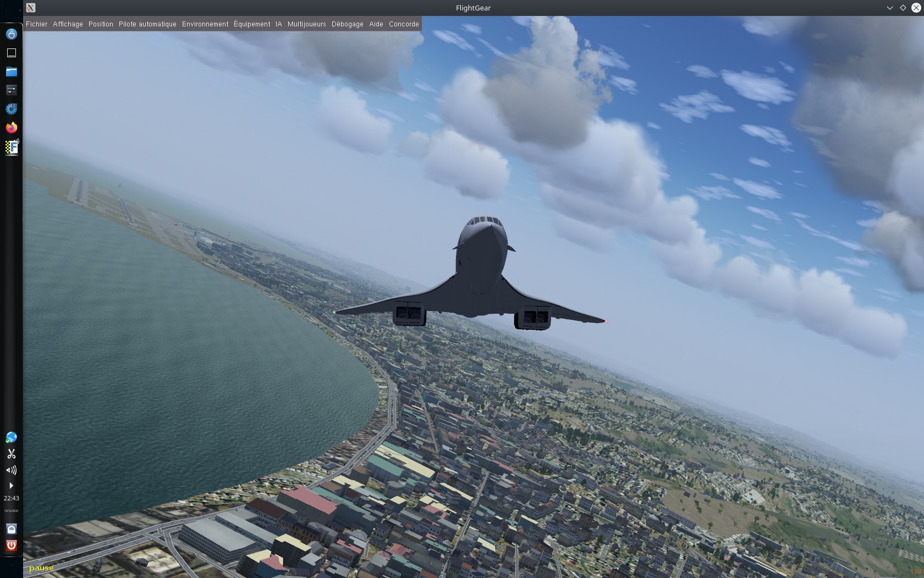The width and height of the screenshot is (924, 578).
Task: Click the 22:43 clock in the panel
Action: point(12,498)
